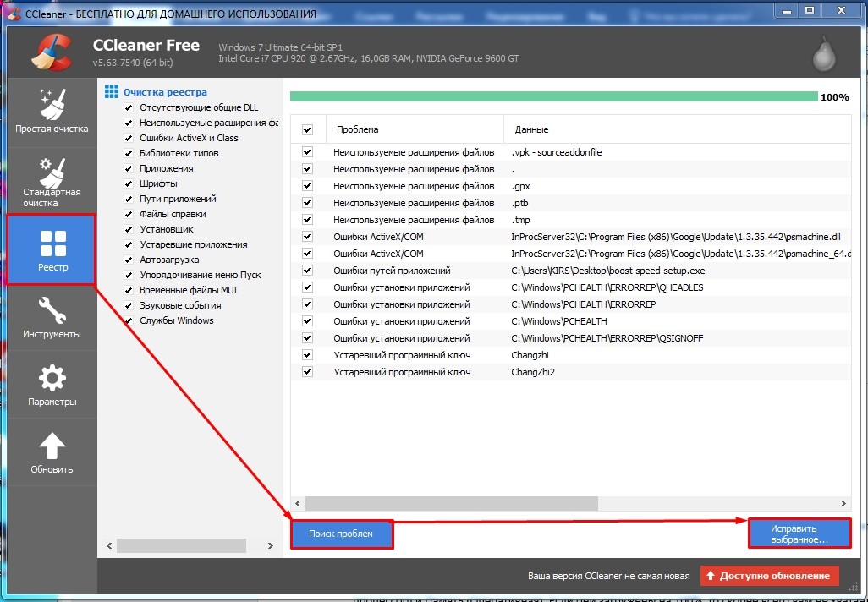868x602 pixels.
Task: Open the Инструменты wrench section
Action: pyautogui.click(x=52, y=318)
